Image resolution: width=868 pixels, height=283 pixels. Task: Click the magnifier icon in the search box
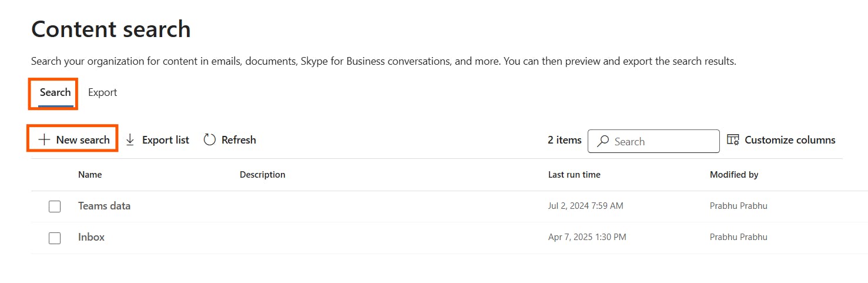tap(603, 141)
